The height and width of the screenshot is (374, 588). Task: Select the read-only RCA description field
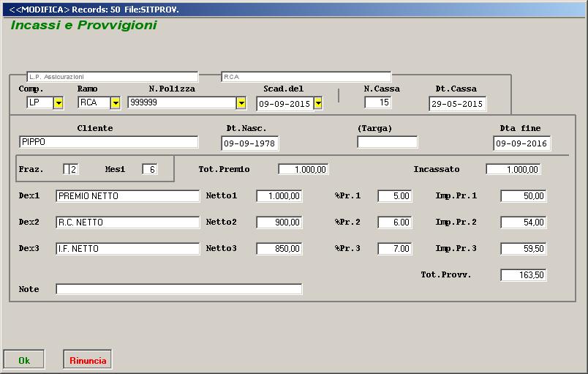306,77
